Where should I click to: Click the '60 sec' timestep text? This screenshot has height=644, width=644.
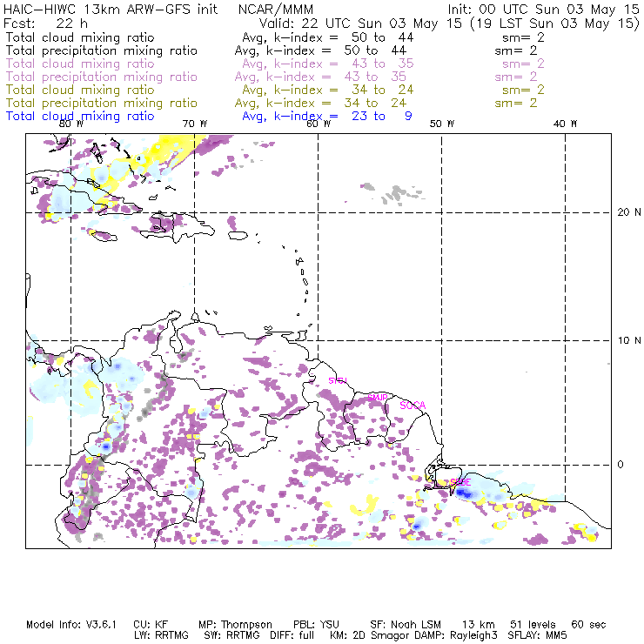(588, 625)
